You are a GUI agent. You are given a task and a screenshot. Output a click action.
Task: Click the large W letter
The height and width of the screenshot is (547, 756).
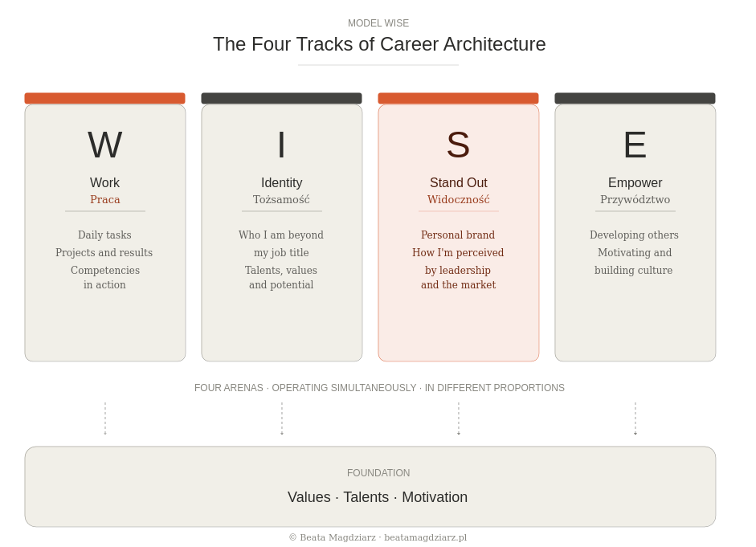[x=104, y=145]
